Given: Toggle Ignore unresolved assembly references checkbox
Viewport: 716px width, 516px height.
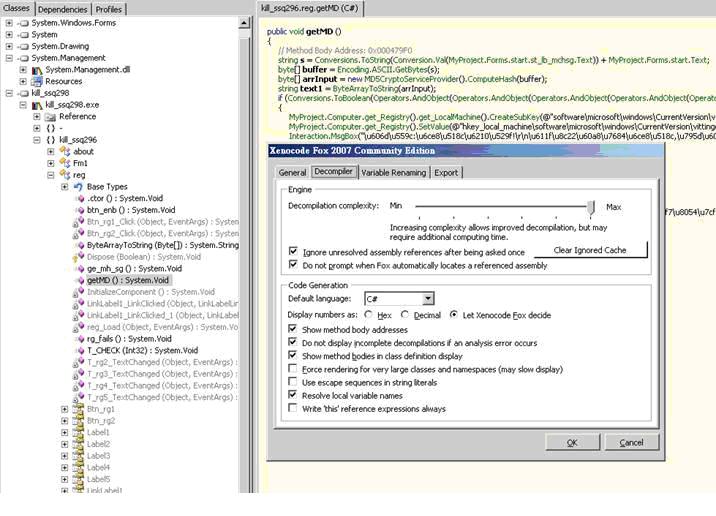Looking at the screenshot, I should (x=293, y=251).
